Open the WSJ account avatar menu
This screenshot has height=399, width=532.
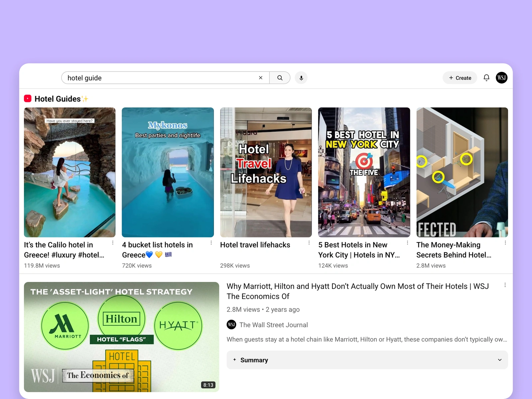tap(502, 78)
